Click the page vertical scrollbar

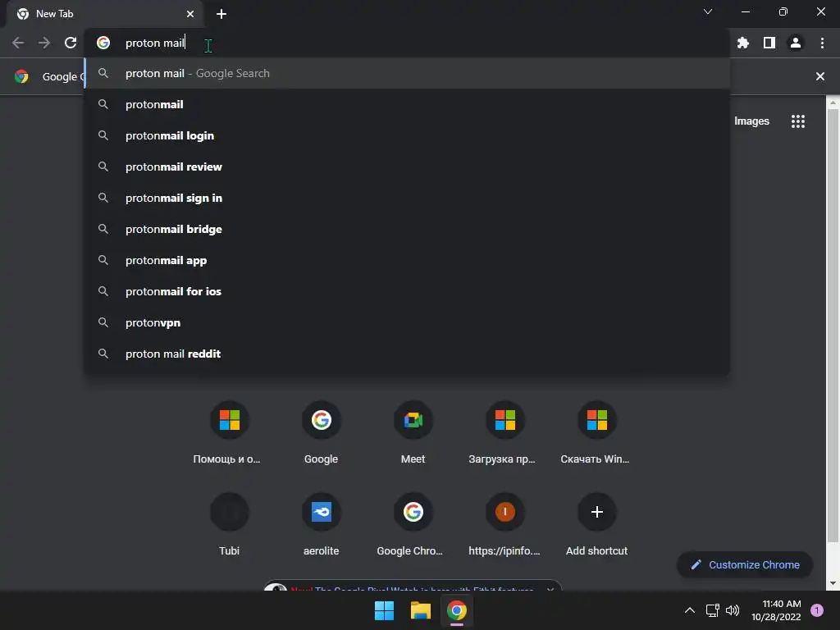pos(833,326)
